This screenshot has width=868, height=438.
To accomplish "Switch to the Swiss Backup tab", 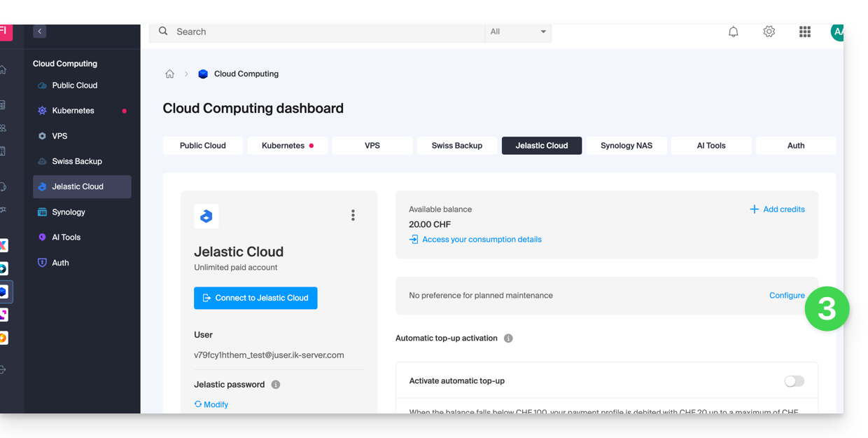I will (x=457, y=146).
